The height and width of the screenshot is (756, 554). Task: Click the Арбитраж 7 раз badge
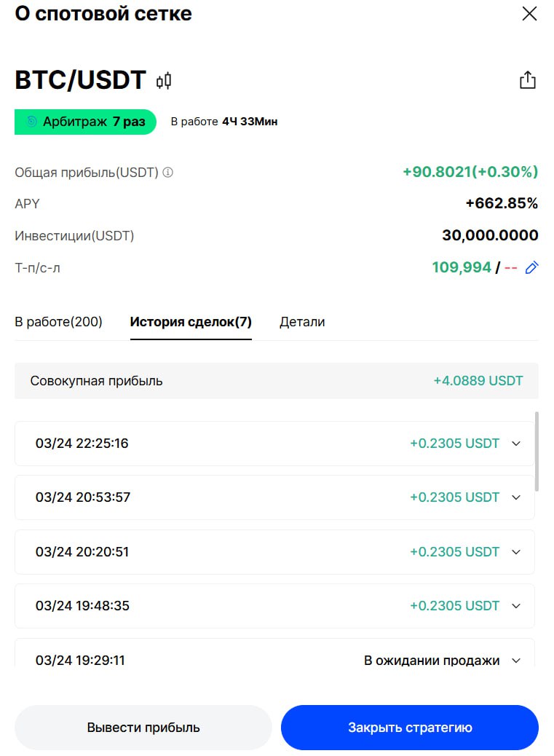(x=85, y=122)
